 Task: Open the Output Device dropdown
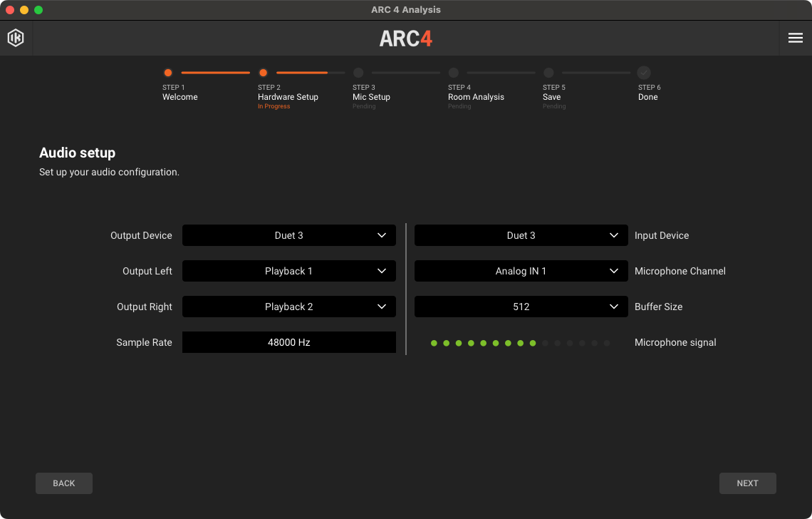[289, 235]
